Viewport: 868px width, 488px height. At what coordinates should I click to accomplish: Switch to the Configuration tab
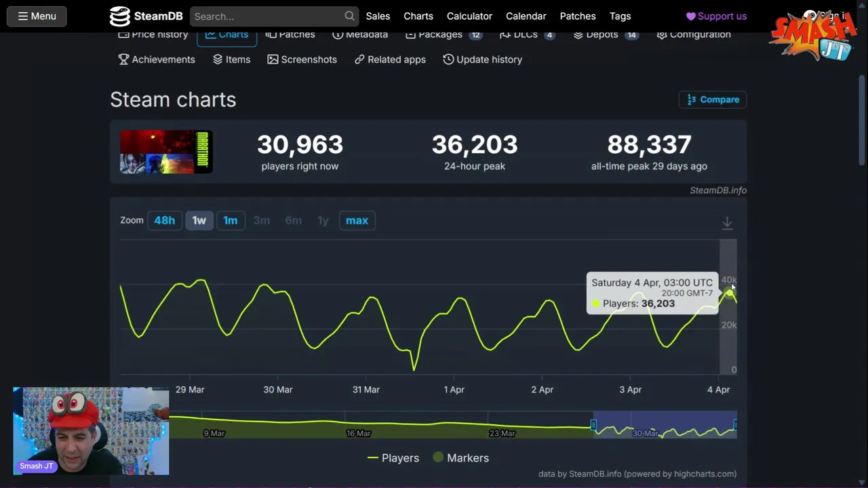694,36
